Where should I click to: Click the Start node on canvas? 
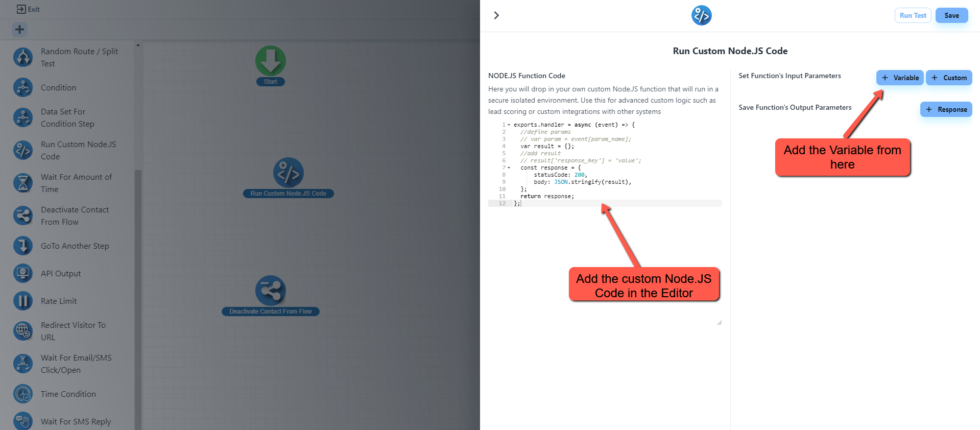click(270, 61)
